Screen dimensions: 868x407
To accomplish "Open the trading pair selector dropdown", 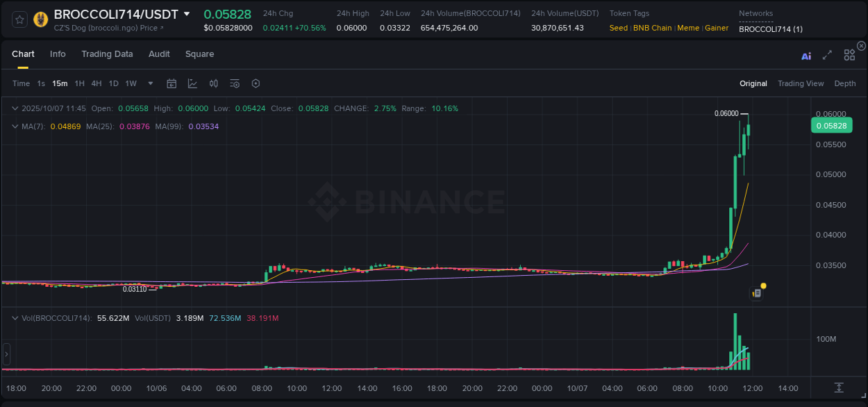I will [187, 13].
